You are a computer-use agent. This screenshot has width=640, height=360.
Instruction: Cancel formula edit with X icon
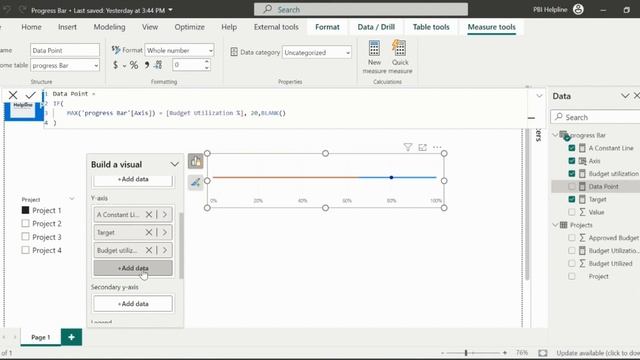click(13, 96)
